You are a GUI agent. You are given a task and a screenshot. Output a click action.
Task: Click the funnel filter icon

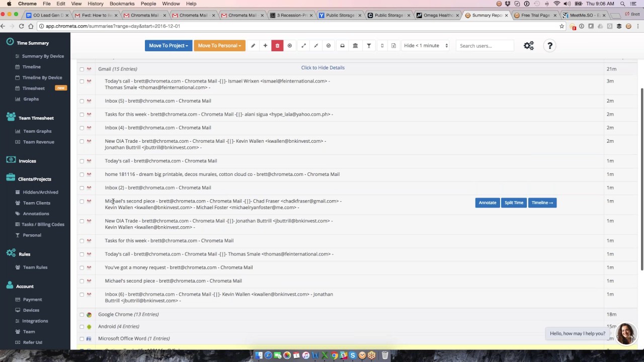(369, 46)
